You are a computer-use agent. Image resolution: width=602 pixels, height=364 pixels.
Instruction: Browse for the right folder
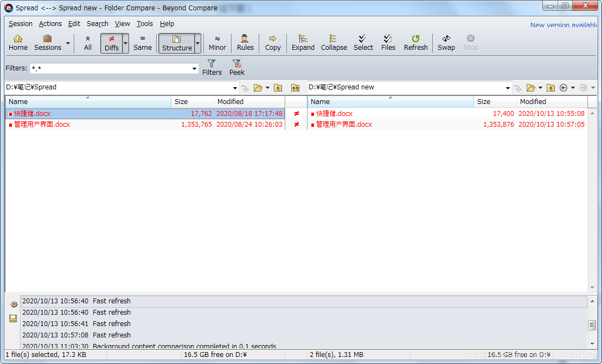tap(530, 88)
